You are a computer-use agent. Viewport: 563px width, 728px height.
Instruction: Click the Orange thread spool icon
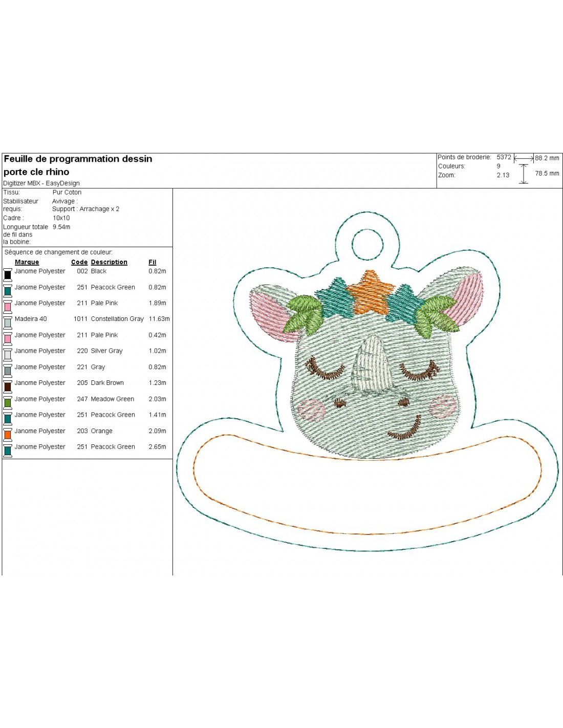coord(8,434)
